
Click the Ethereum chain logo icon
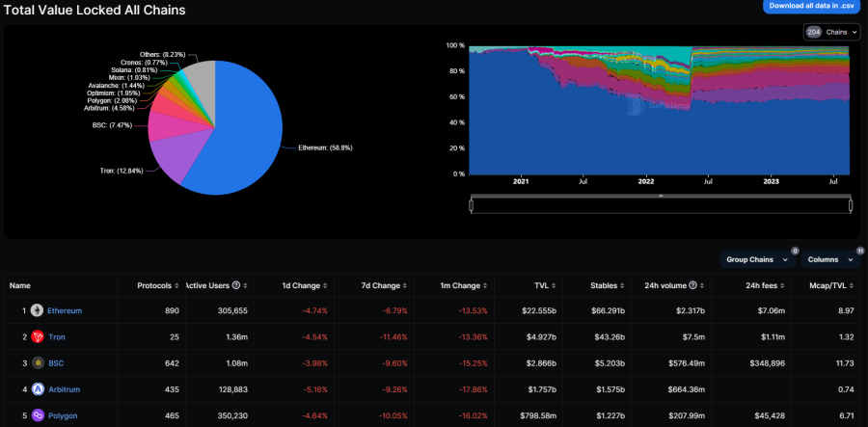tap(37, 310)
